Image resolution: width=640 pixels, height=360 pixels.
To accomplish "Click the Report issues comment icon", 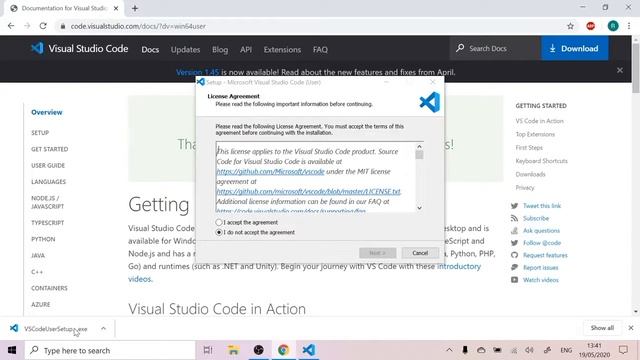I will tap(514, 267).
